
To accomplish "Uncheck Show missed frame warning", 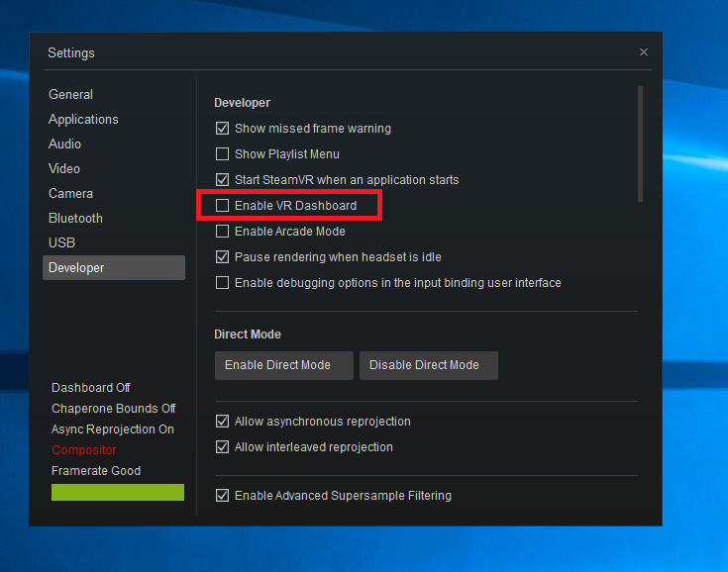I will coord(223,129).
